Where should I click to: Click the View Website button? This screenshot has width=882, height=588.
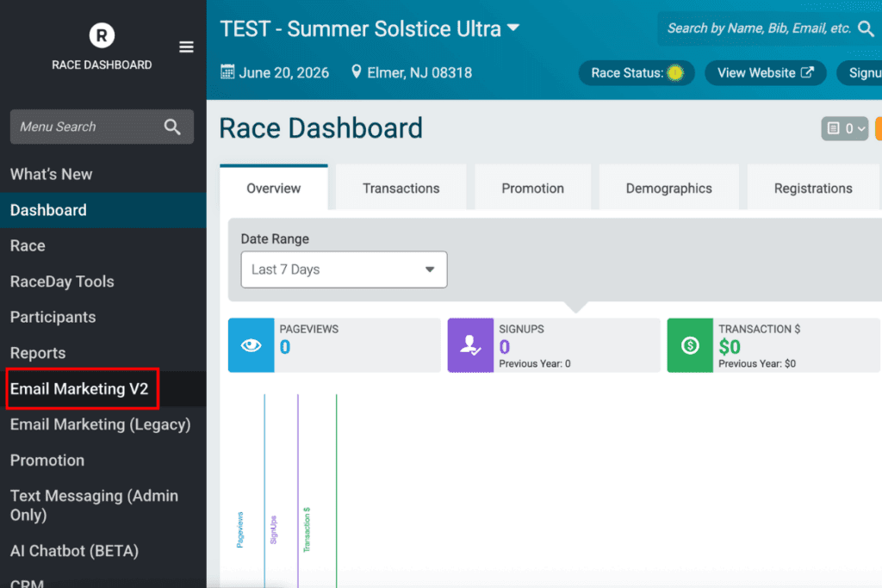(765, 72)
